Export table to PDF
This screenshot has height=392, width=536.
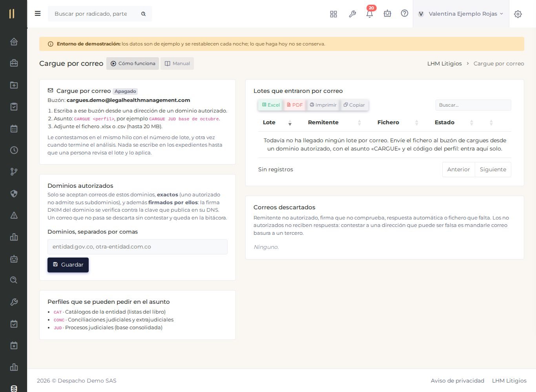[x=295, y=105]
